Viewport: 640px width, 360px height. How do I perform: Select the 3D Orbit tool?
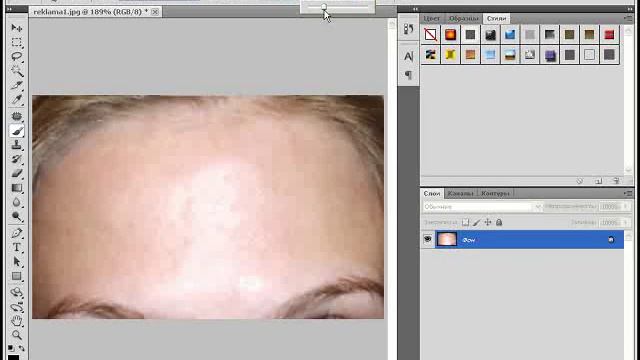[17, 307]
